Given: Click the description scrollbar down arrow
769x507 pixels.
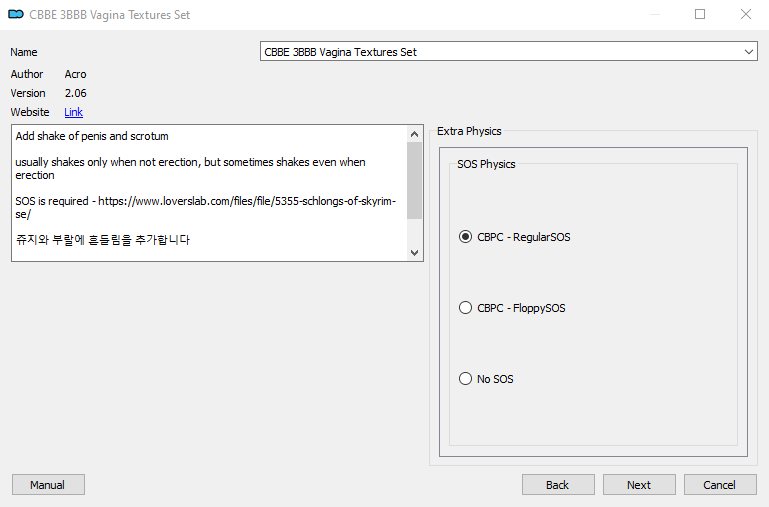Looking at the screenshot, I should click(x=414, y=253).
